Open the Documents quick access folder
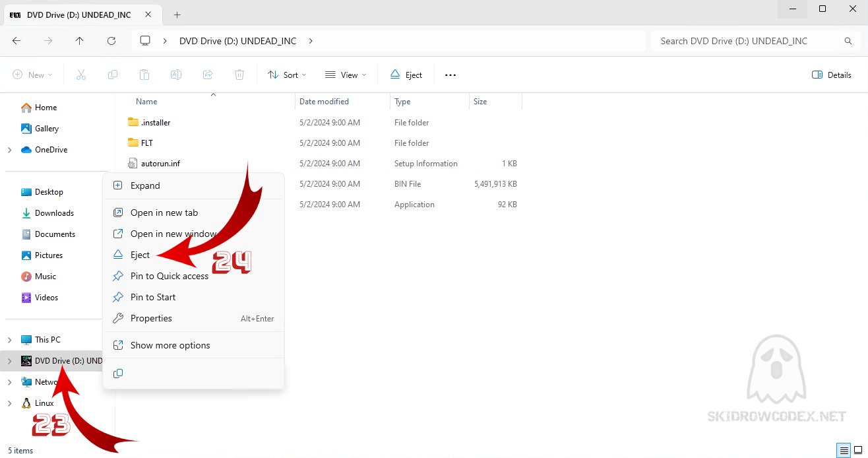 48,234
